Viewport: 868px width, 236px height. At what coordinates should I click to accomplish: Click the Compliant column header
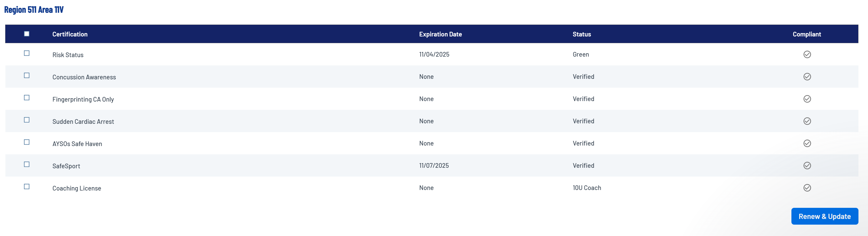pos(806,34)
